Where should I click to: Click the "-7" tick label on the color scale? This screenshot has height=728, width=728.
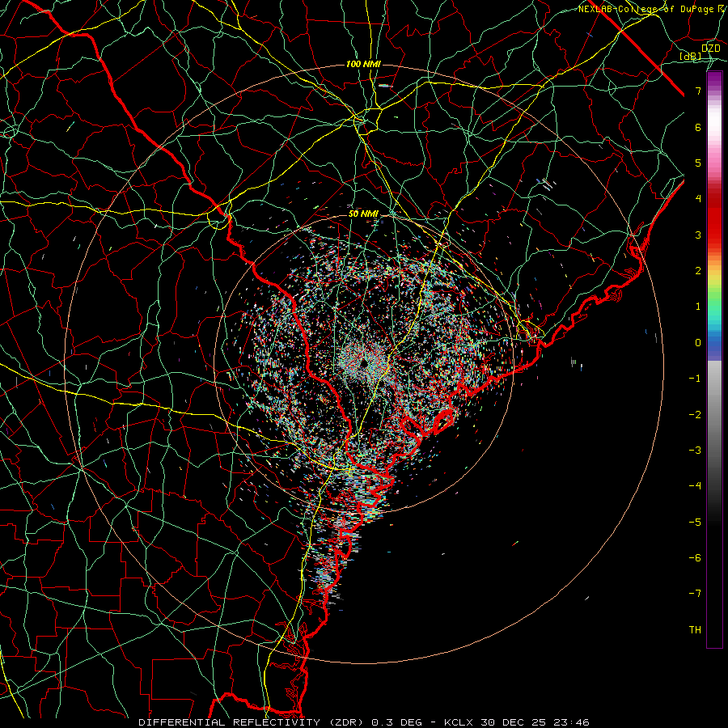click(x=695, y=594)
